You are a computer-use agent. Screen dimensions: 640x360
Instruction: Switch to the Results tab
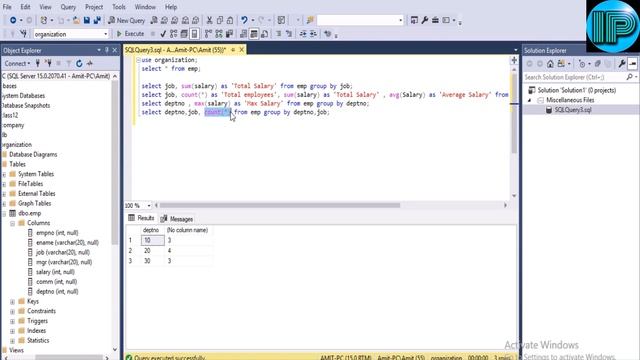point(141,218)
